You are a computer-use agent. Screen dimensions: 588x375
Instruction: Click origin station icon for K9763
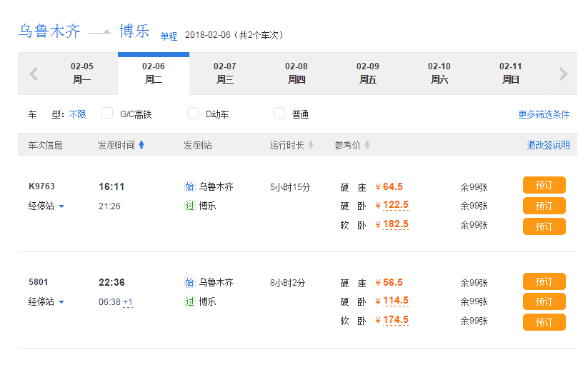(x=189, y=187)
